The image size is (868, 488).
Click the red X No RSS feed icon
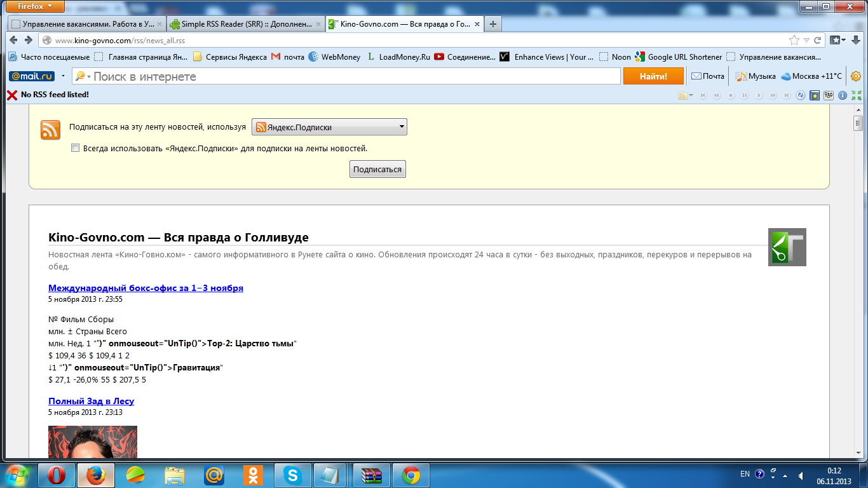point(11,95)
